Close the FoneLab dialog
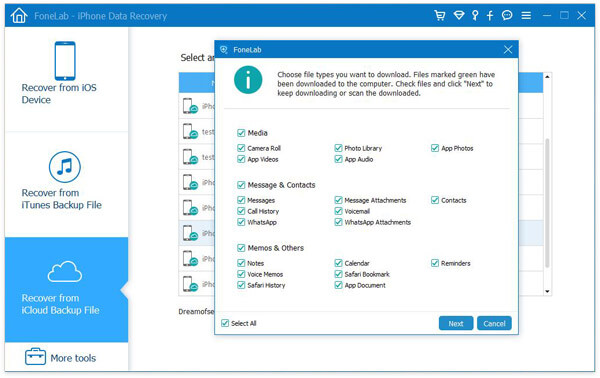This screenshot has width=600, height=378. click(x=508, y=50)
